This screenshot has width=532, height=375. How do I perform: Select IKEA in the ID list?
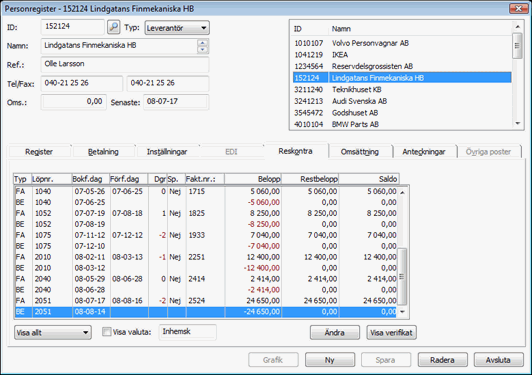402,55
